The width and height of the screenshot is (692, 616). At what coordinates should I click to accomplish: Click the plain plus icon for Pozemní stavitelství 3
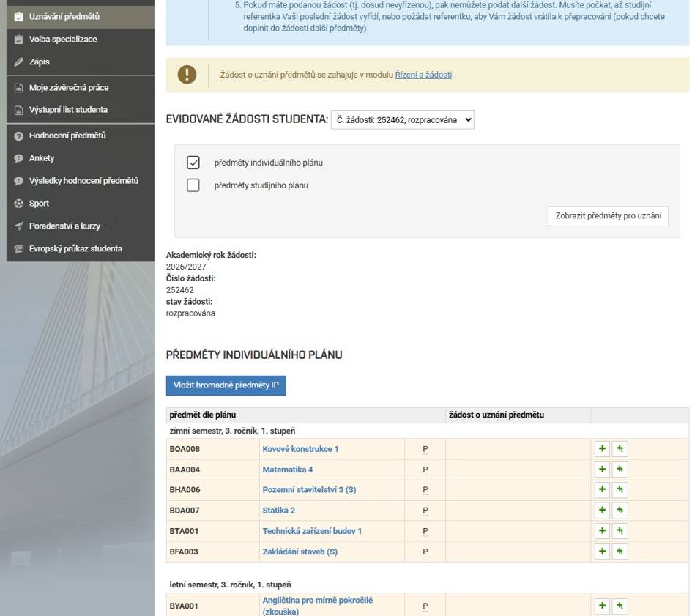click(602, 489)
